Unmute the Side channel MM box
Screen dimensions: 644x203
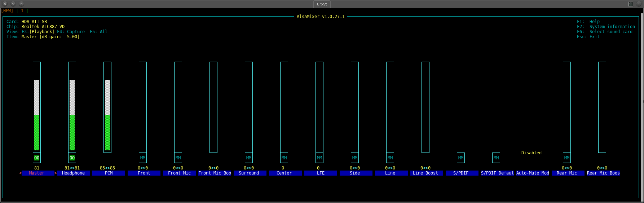point(355,158)
